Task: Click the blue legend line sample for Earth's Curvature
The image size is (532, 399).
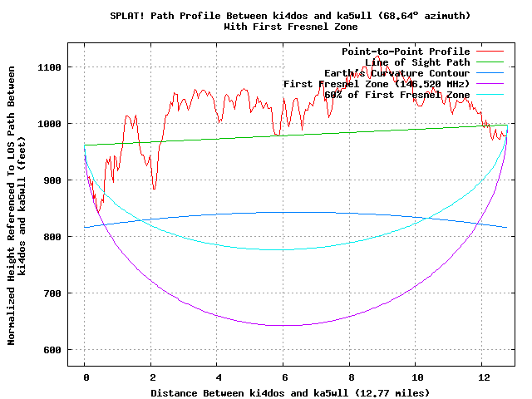Action: 490,73
